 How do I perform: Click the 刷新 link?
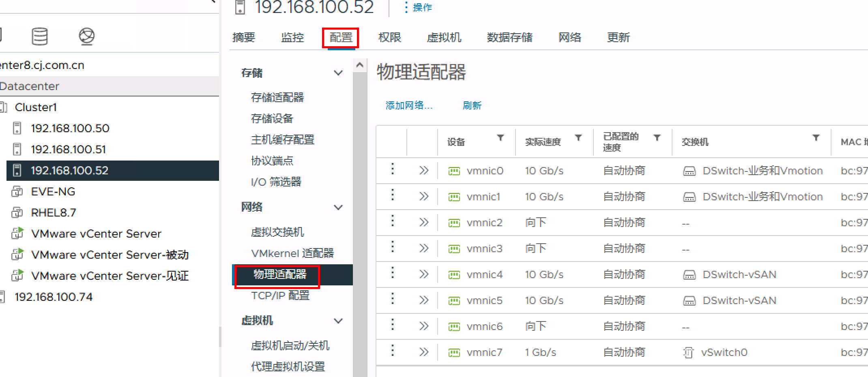coord(472,105)
